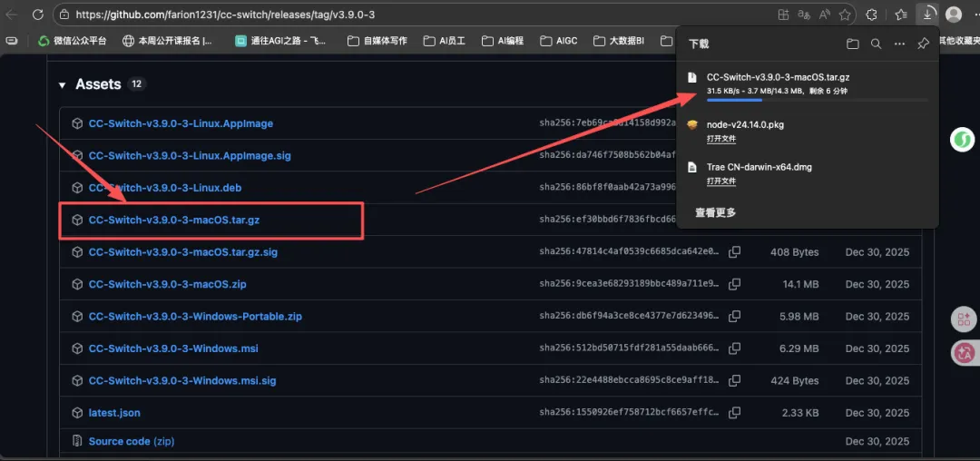The width and height of the screenshot is (980, 461).
Task: Open the 自媒体写作 bookmark folder
Action: [377, 41]
